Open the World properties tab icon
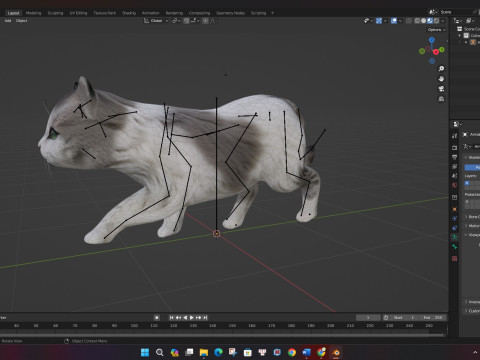The image size is (480, 360). (455, 185)
